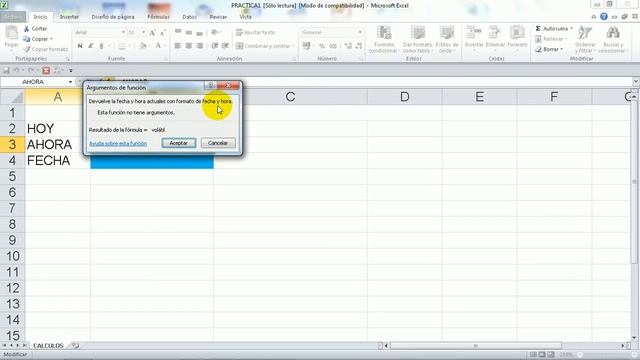The height and width of the screenshot is (360, 640).
Task: Toggle underline (S) formatting
Action: tap(102, 46)
